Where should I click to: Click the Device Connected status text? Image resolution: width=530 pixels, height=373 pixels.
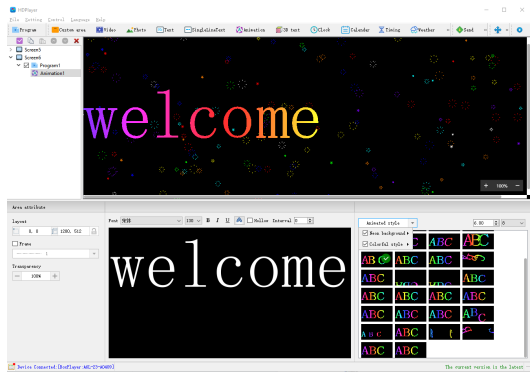tap(66, 367)
